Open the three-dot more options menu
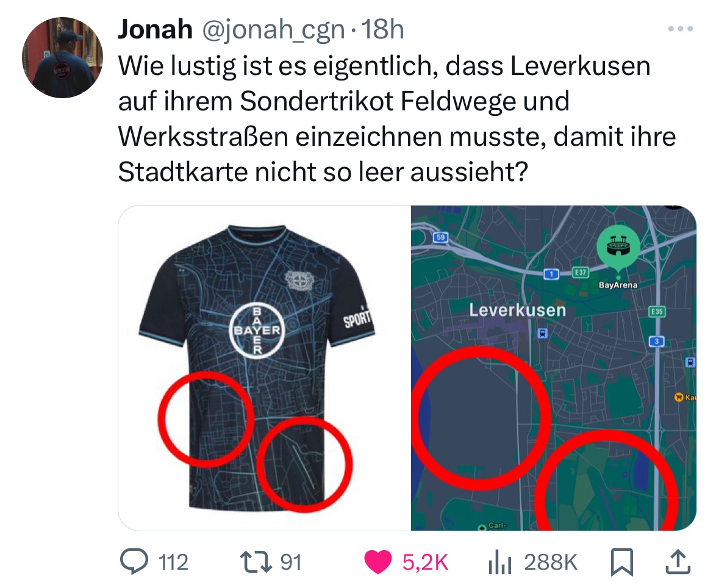The image size is (719, 588). [681, 29]
